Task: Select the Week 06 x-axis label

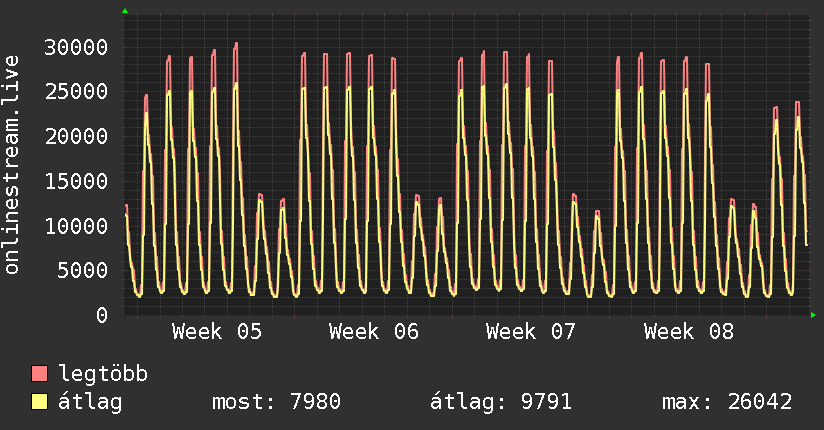Action: (x=374, y=332)
